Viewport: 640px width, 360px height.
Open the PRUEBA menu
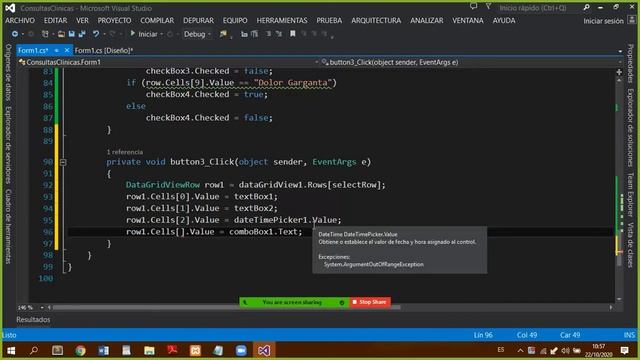[329, 20]
